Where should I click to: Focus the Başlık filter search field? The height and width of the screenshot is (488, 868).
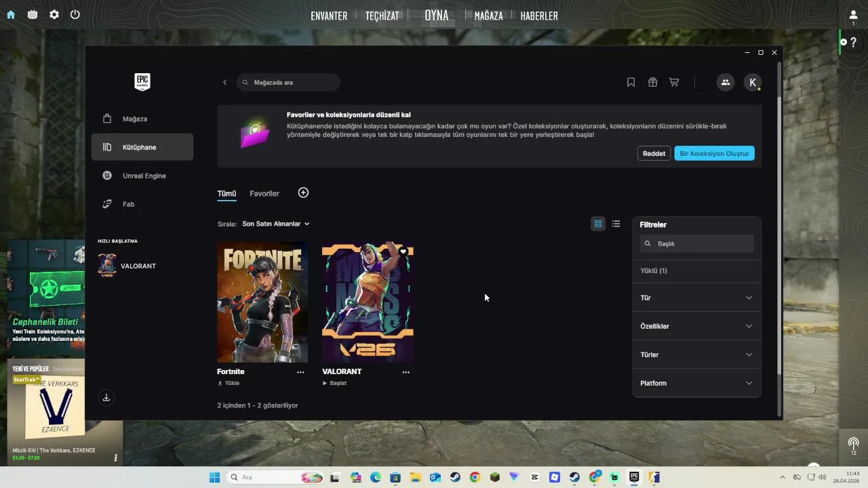tap(697, 243)
